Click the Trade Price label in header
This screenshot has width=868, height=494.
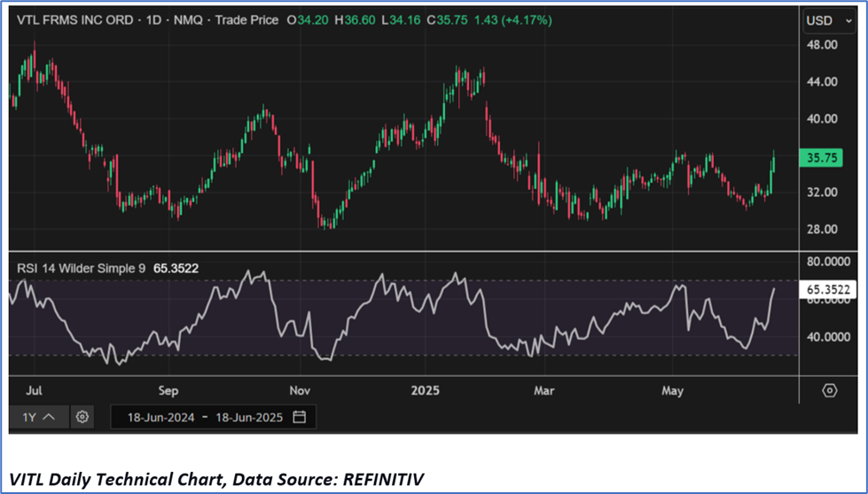coord(244,20)
